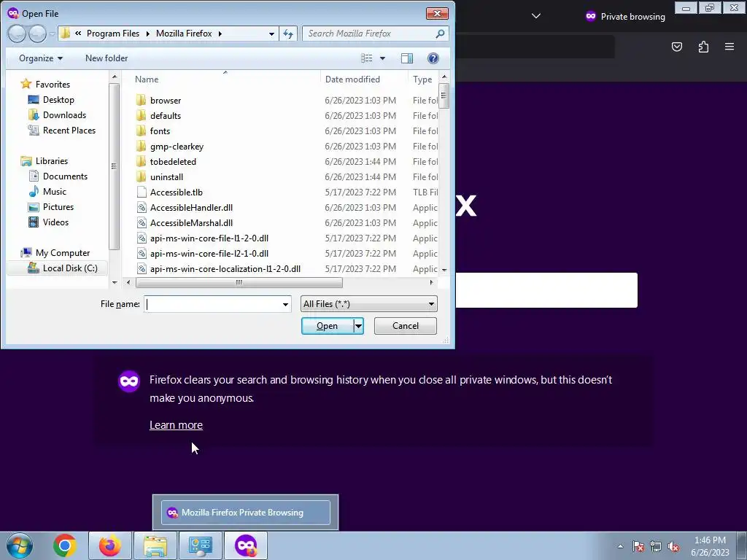Image resolution: width=747 pixels, height=560 pixels.
Task: Expand the address bar history dropdown
Action: [271, 34]
